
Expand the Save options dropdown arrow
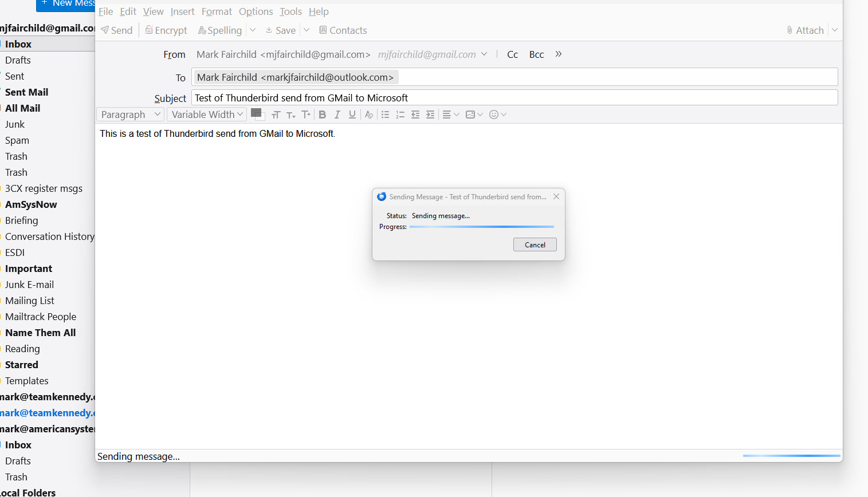pyautogui.click(x=307, y=30)
